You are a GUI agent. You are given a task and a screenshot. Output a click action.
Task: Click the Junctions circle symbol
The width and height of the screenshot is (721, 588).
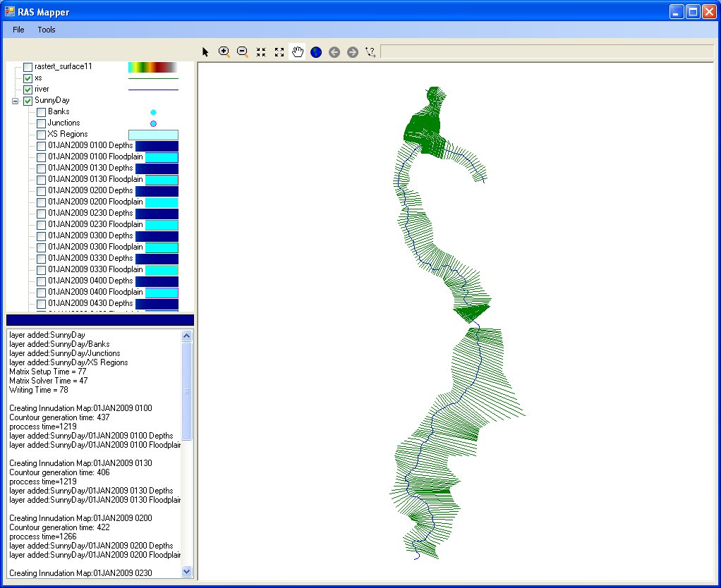point(153,123)
